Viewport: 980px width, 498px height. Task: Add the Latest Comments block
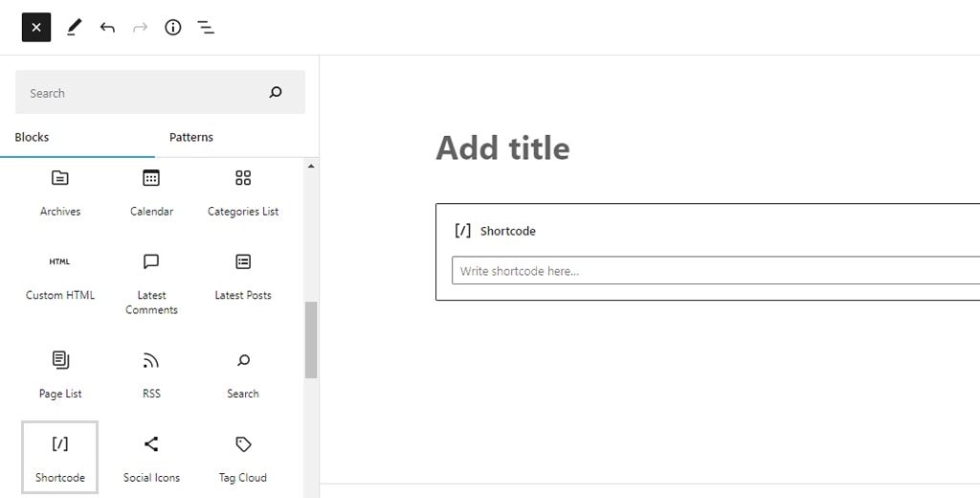[151, 282]
